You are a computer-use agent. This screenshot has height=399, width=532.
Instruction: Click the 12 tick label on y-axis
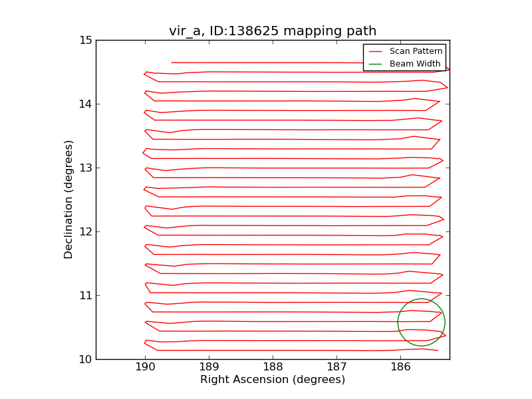(86, 231)
